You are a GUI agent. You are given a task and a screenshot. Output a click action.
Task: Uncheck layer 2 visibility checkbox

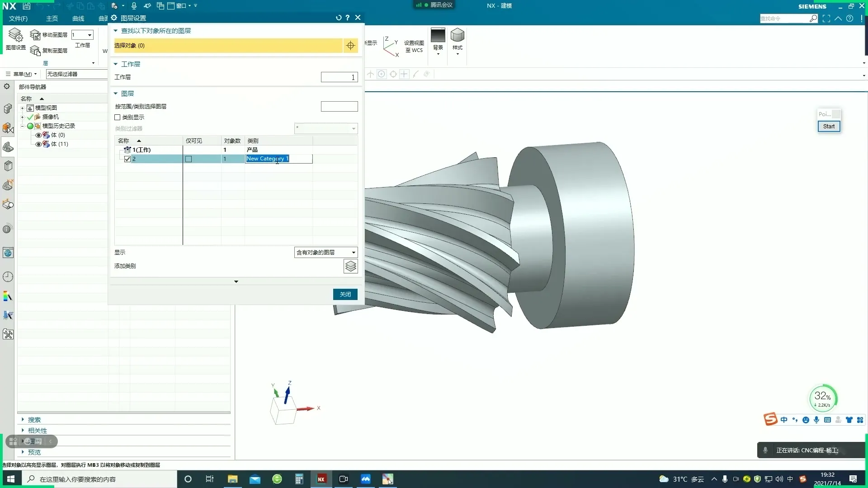pyautogui.click(x=127, y=159)
